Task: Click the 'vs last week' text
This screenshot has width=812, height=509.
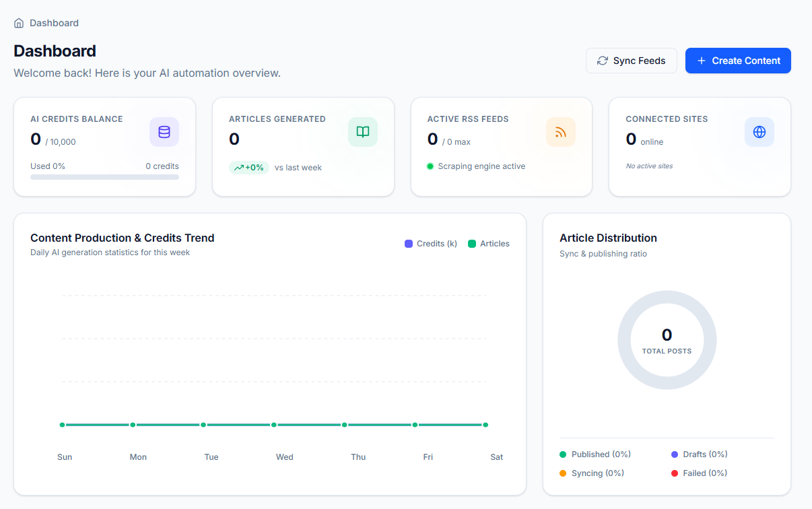Action: pyautogui.click(x=298, y=168)
